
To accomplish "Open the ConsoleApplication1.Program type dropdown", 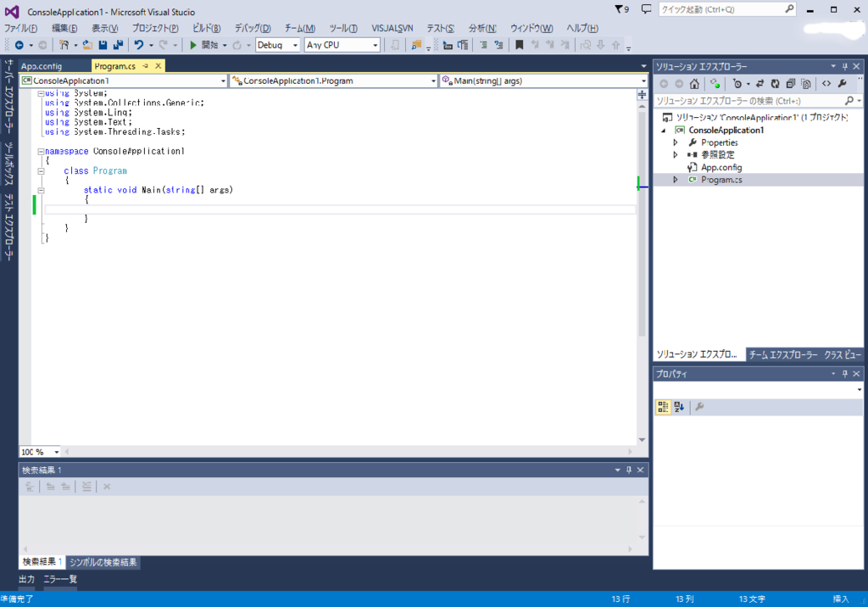I will click(x=334, y=81).
